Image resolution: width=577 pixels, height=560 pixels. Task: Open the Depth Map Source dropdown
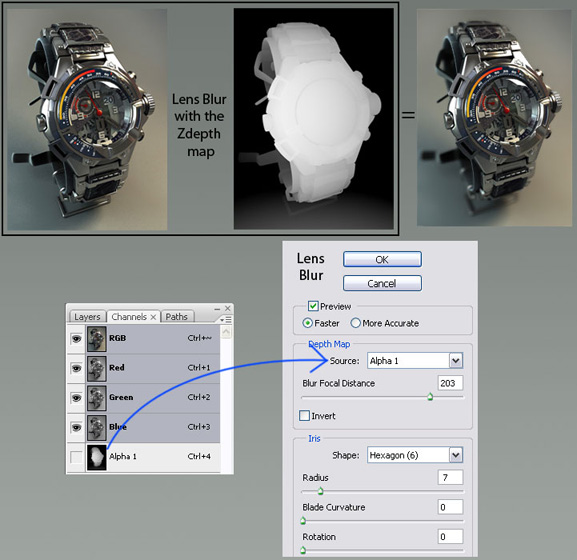[x=415, y=361]
